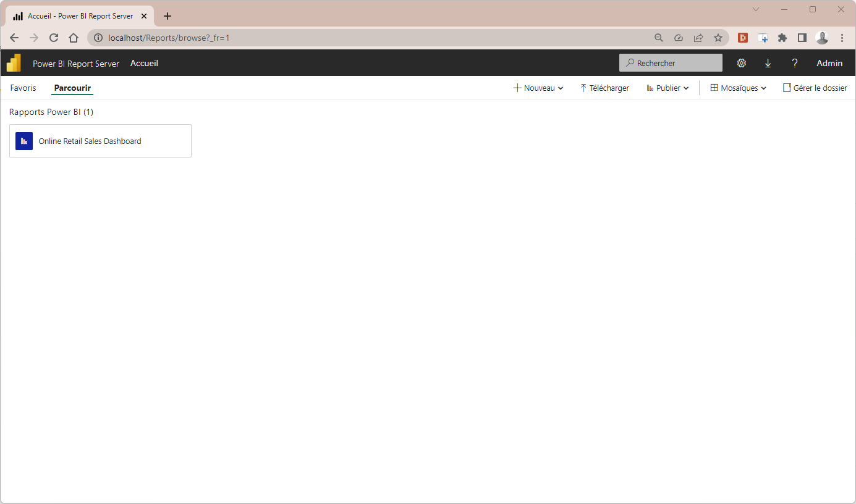This screenshot has width=856, height=504.
Task: Open the help question mark menu
Action: point(795,63)
